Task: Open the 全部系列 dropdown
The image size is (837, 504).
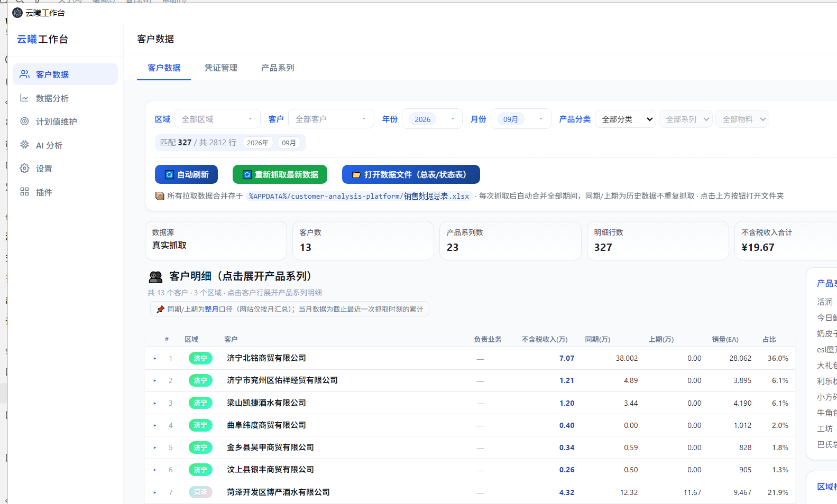Action: [x=686, y=119]
